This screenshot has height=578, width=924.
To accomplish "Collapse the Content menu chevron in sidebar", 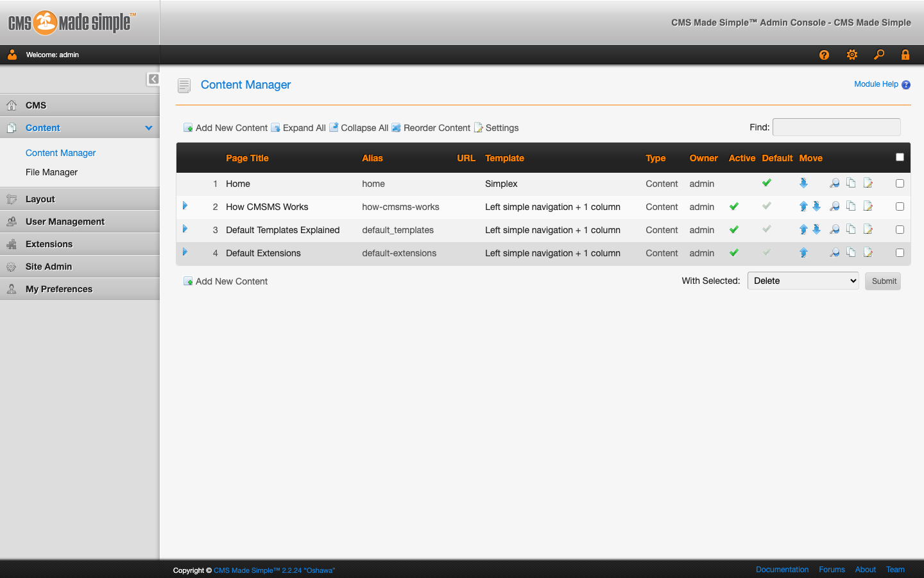I will click(x=149, y=128).
